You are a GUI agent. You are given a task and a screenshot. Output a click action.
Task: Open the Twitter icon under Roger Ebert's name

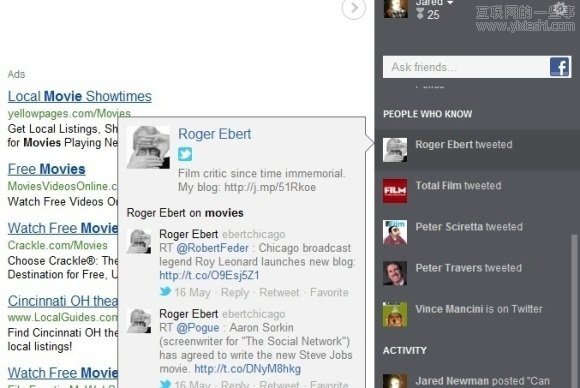point(185,154)
